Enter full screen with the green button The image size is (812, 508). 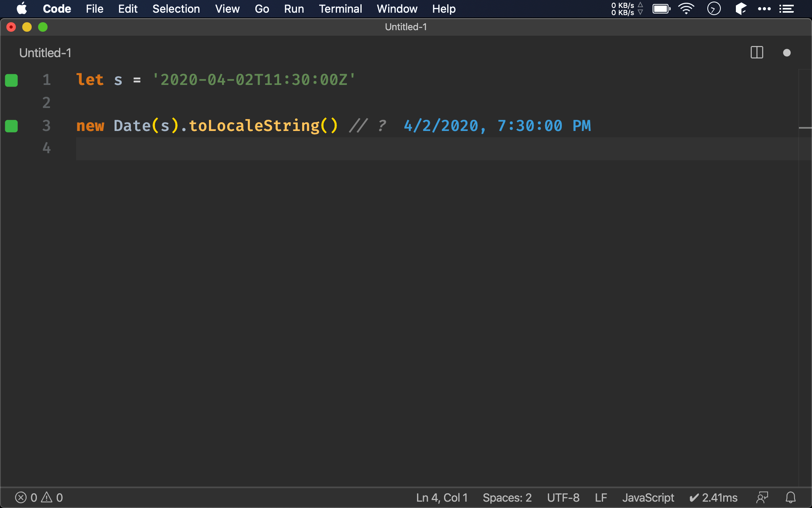(43, 27)
